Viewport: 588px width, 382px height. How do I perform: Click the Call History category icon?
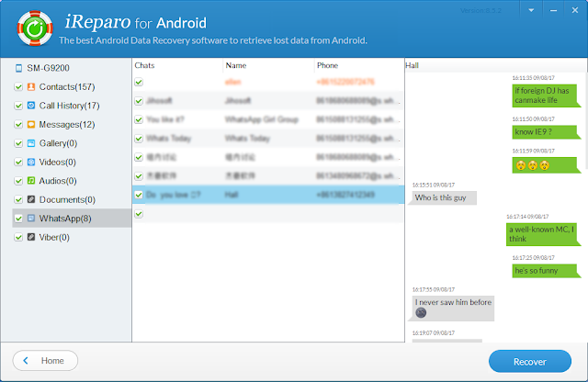coord(31,106)
